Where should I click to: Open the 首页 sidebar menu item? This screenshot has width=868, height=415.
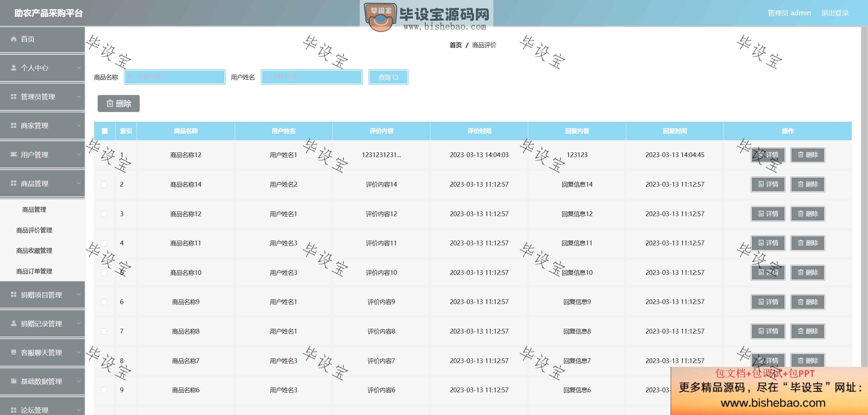(42, 39)
